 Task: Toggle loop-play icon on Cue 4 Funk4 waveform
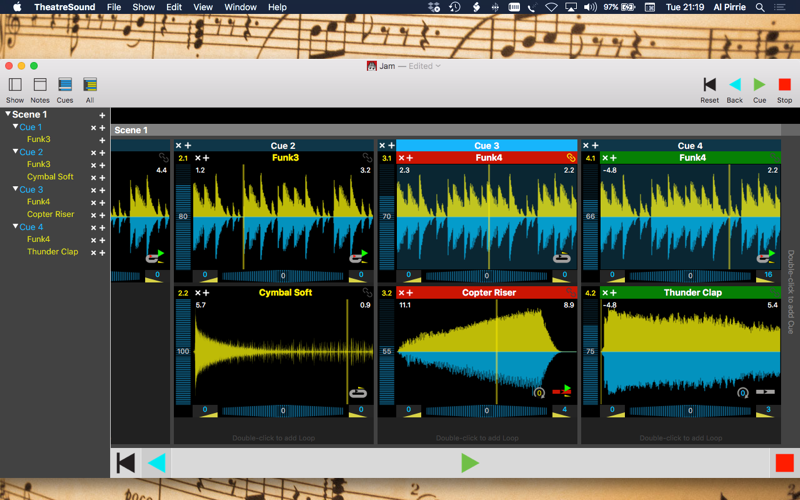pos(766,257)
